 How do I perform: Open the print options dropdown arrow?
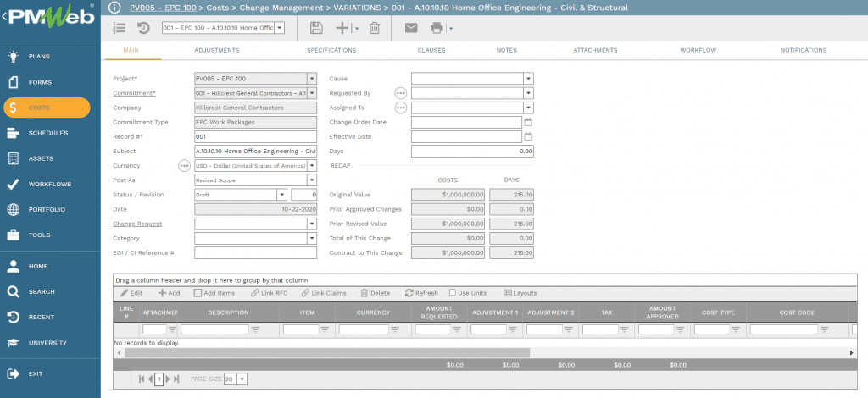(451, 28)
